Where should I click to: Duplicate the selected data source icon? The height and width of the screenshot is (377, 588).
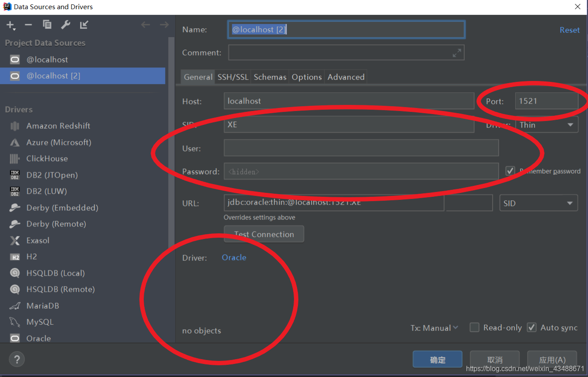coord(47,25)
